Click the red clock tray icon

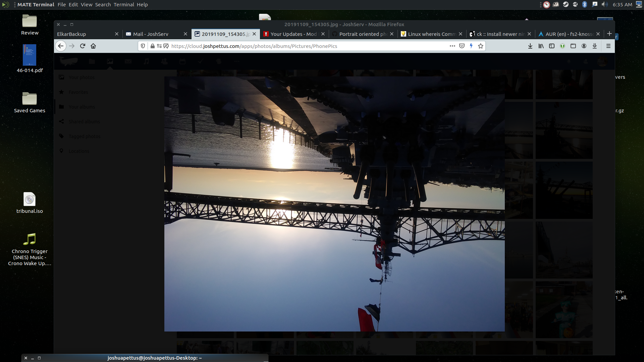click(x=547, y=5)
